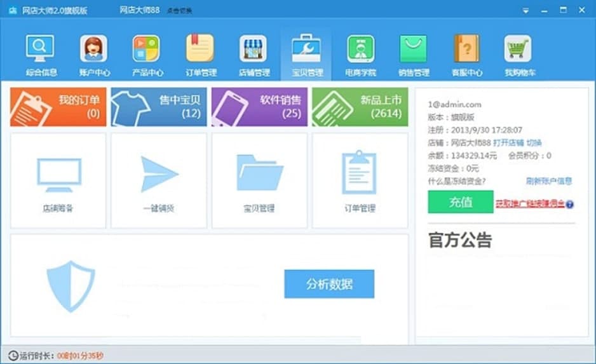This screenshot has height=364, width=596.
Task: Click the 宝贝管理 folder card
Action: [x=259, y=180]
